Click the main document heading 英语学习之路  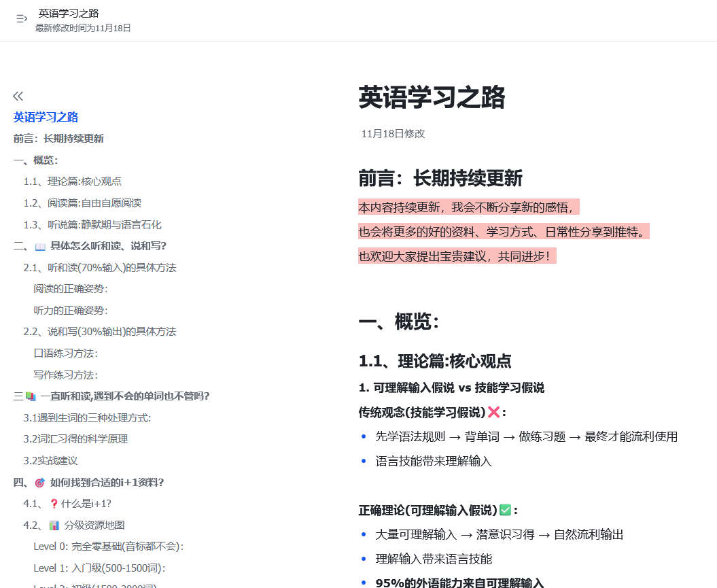coord(432,97)
